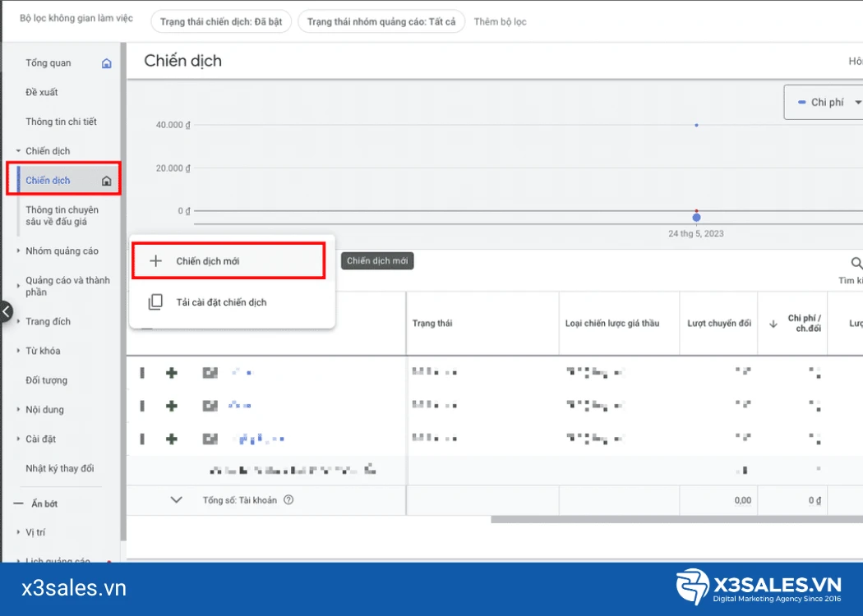Open Thông tin chi tiết section
The width and height of the screenshot is (863, 616).
(61, 122)
